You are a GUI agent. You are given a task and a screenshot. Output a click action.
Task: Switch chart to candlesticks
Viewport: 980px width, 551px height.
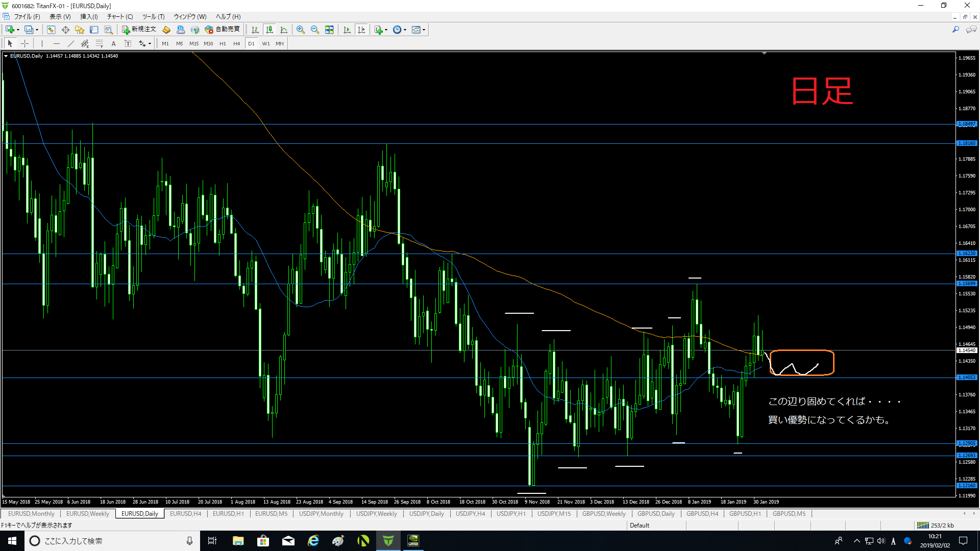pos(269,30)
